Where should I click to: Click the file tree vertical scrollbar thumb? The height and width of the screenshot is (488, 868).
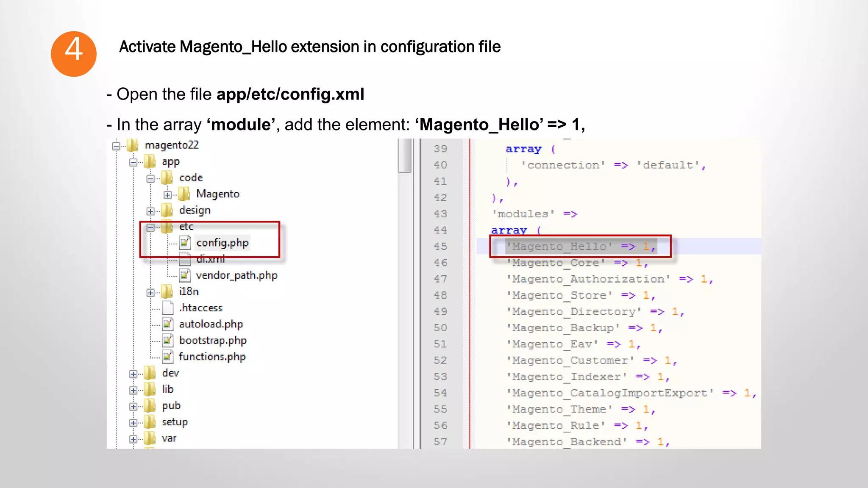[x=405, y=155]
